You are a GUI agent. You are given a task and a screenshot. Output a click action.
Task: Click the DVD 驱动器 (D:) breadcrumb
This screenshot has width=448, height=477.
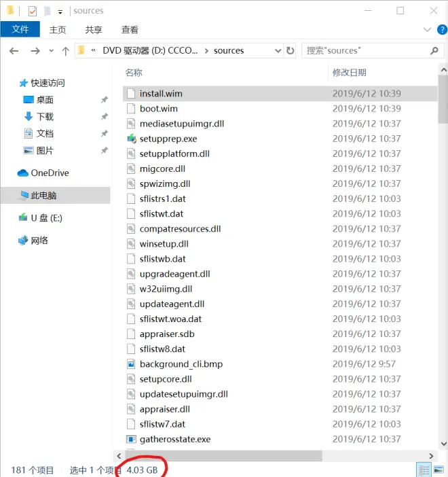[x=150, y=50]
